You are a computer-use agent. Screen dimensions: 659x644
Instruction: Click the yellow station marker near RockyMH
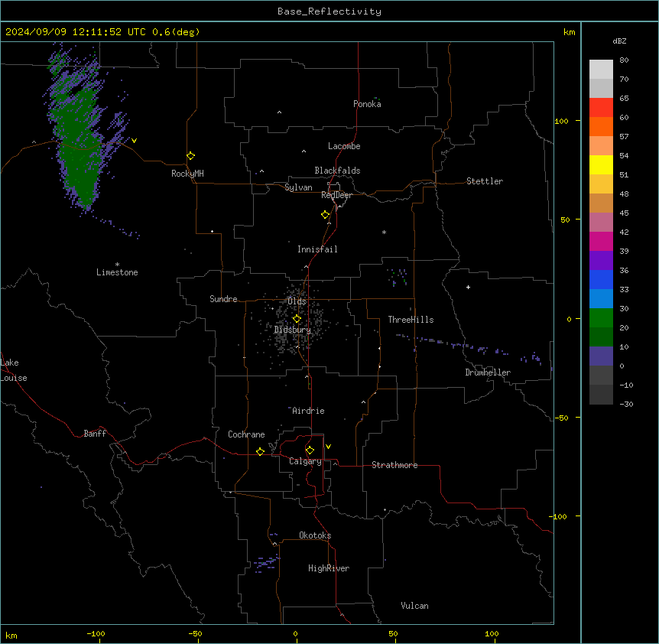point(190,156)
